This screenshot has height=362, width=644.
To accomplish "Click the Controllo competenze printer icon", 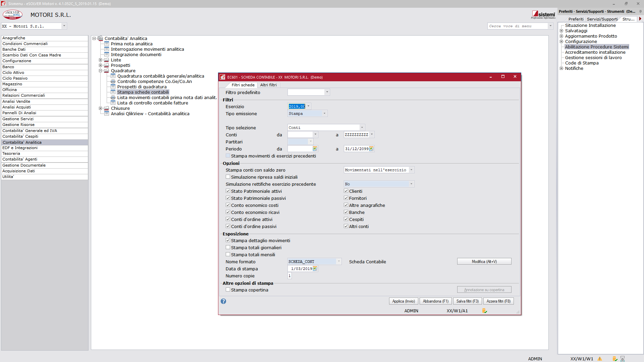I will (113, 81).
